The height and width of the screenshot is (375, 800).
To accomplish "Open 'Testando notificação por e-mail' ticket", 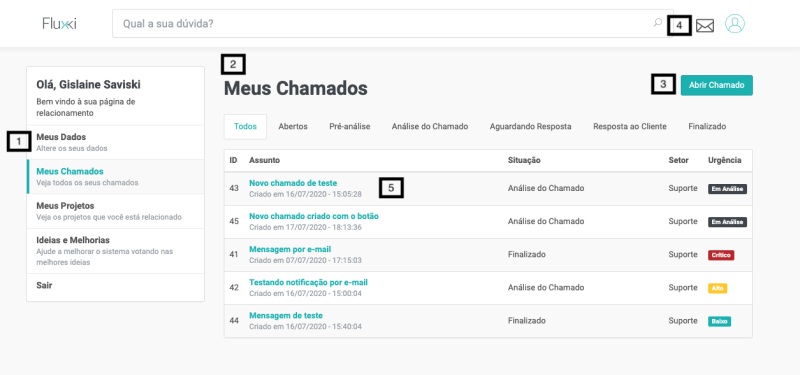I will [x=308, y=283].
